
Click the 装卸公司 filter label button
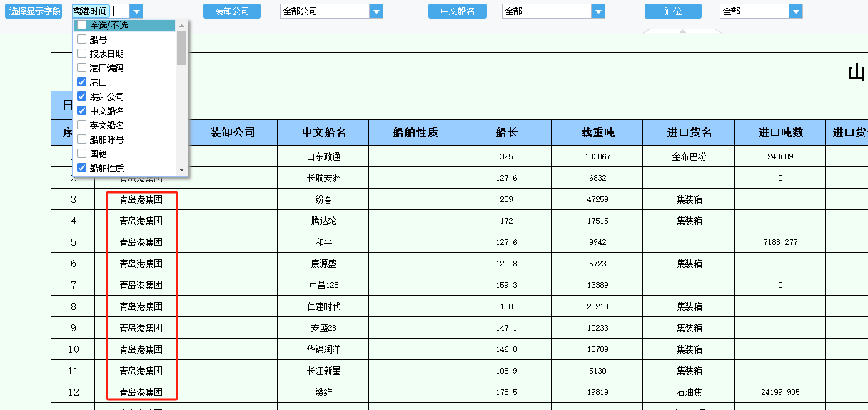[x=232, y=11]
